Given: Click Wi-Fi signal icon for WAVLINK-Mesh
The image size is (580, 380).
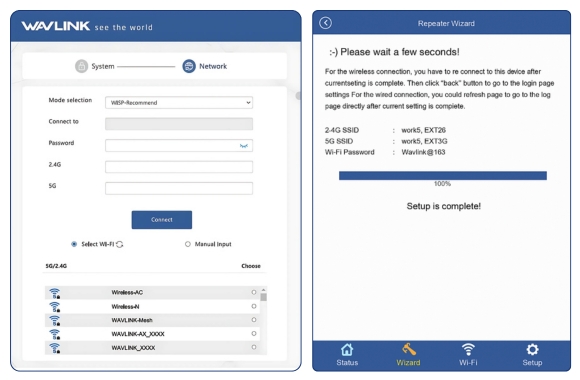Looking at the screenshot, I should click(55, 320).
